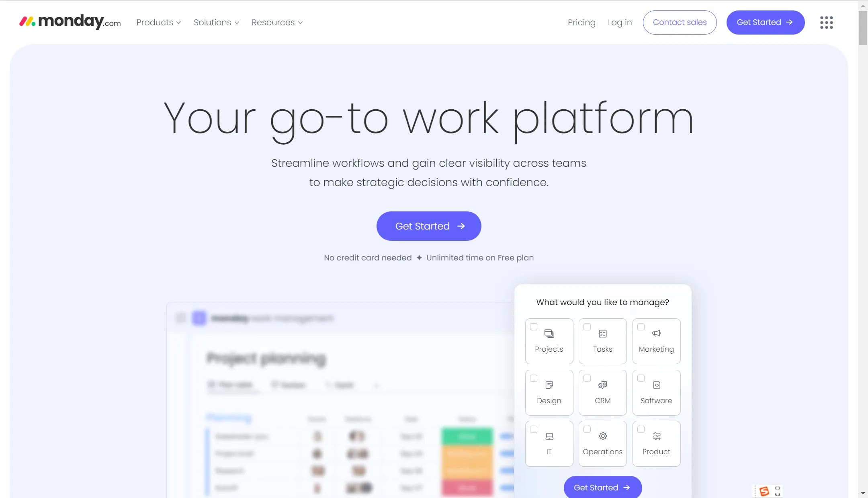The height and width of the screenshot is (498, 868).
Task: Enable the Marketing checkbox
Action: click(640, 326)
